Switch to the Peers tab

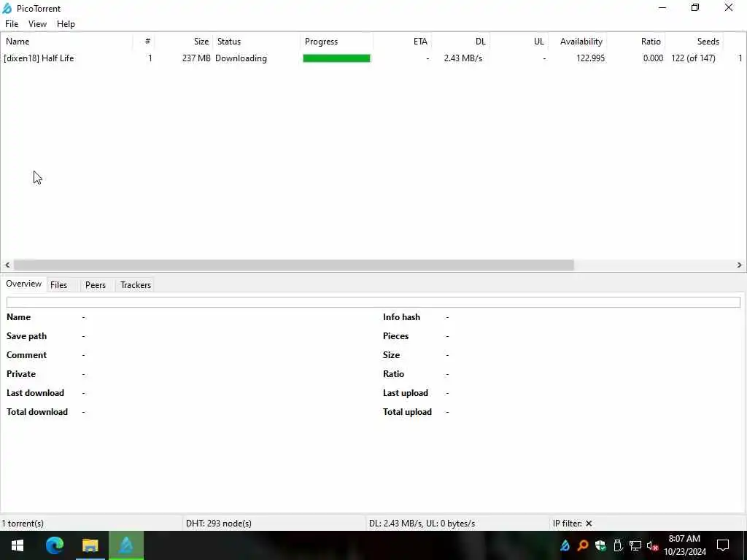[96, 285]
